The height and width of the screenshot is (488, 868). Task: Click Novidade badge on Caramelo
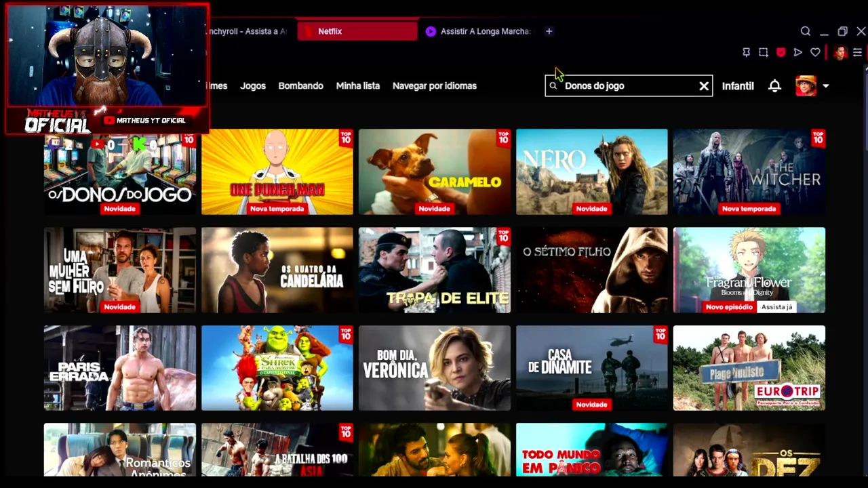pos(435,209)
